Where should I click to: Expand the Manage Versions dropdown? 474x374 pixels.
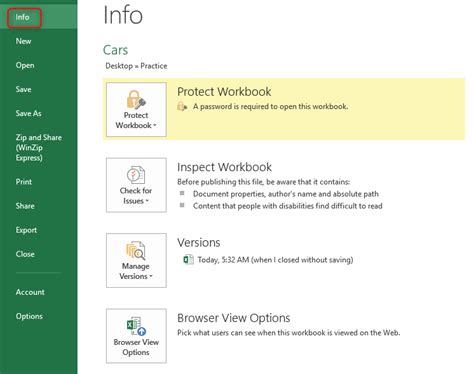coord(136,260)
